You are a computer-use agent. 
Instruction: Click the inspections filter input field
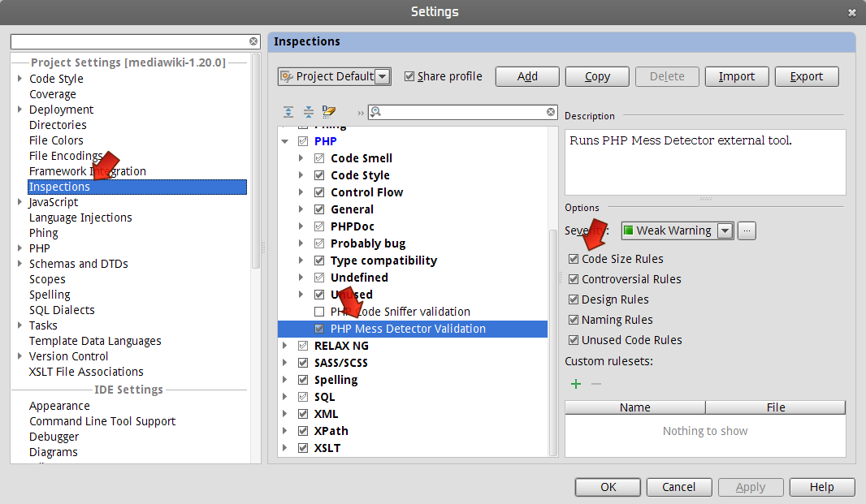(464, 112)
